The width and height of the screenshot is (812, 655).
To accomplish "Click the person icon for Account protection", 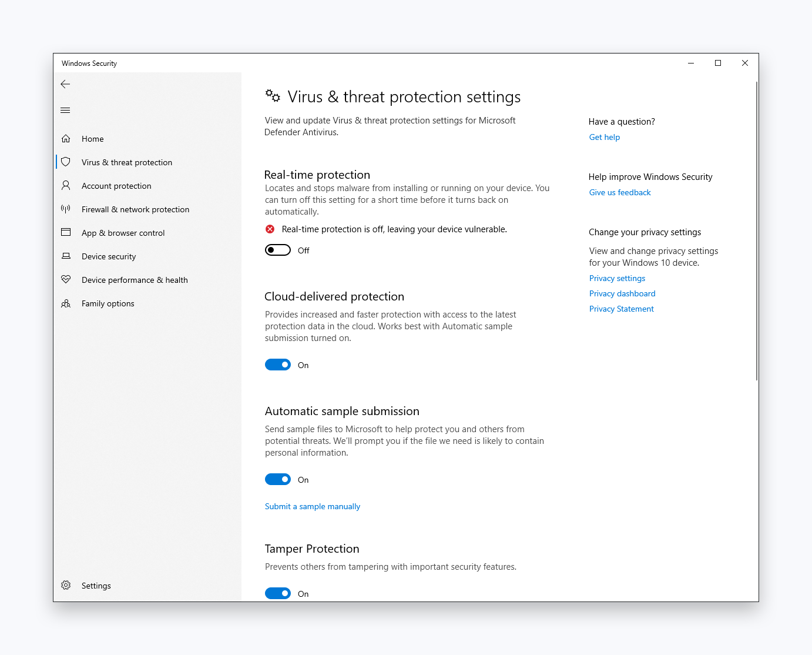I will coord(66,185).
